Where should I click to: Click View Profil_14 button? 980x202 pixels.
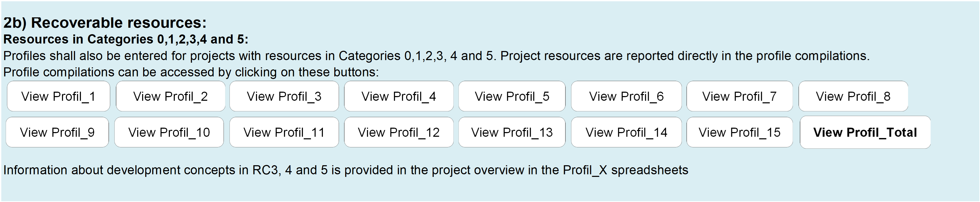pos(626,132)
